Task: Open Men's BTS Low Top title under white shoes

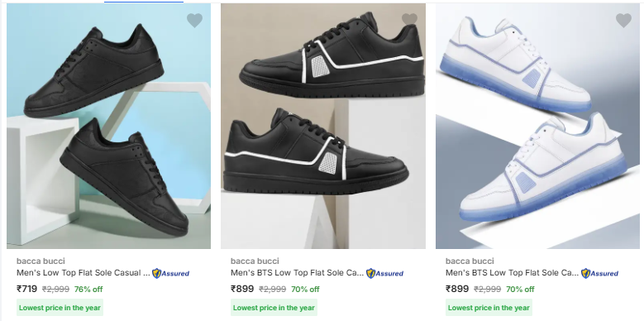Action: [x=513, y=273]
